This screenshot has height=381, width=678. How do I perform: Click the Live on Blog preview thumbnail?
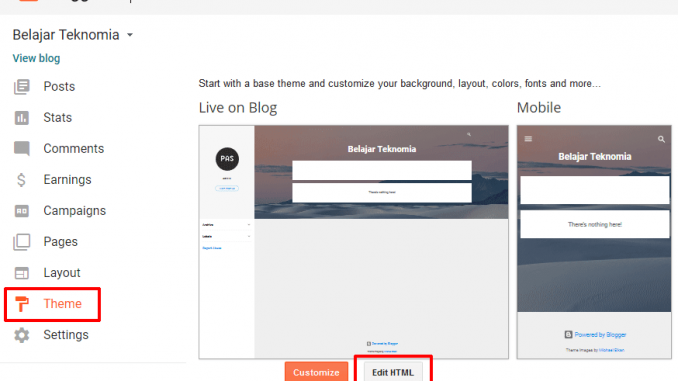354,242
